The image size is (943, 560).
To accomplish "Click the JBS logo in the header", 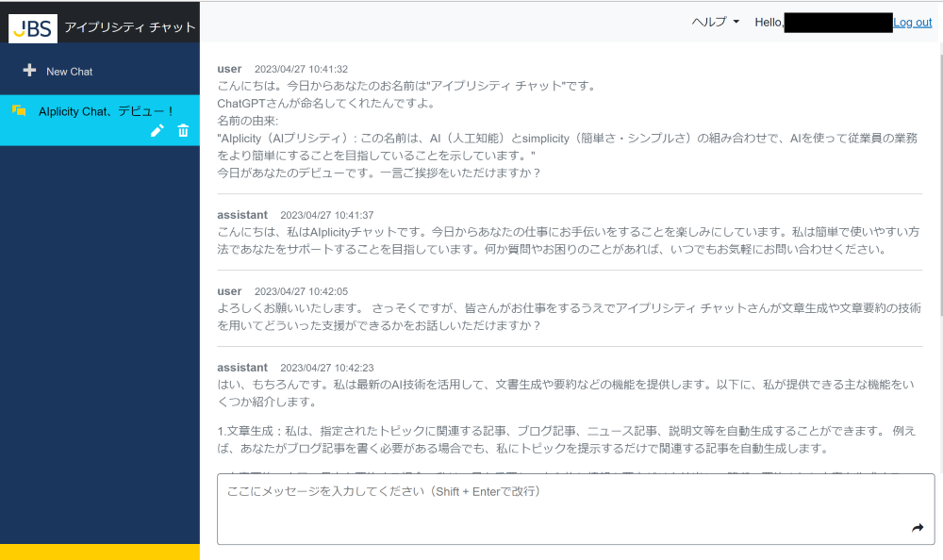I will [x=33, y=28].
